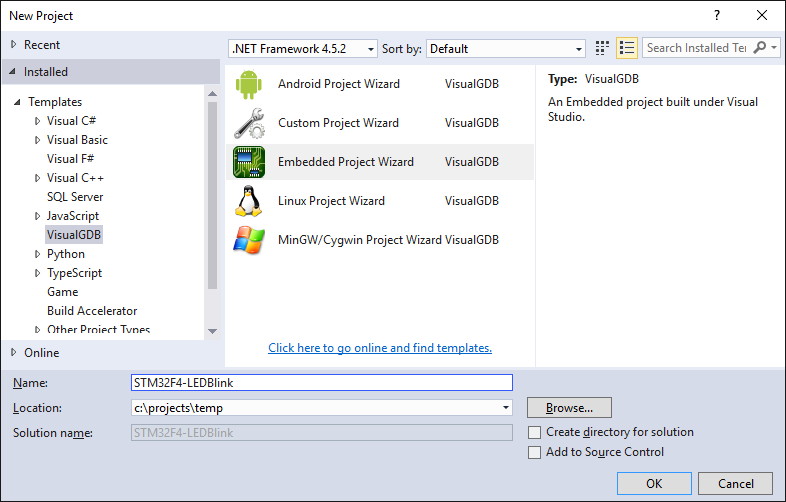Choose the Embedded Project Wizard chip icon
This screenshot has height=502, width=786.
pyautogui.click(x=248, y=162)
